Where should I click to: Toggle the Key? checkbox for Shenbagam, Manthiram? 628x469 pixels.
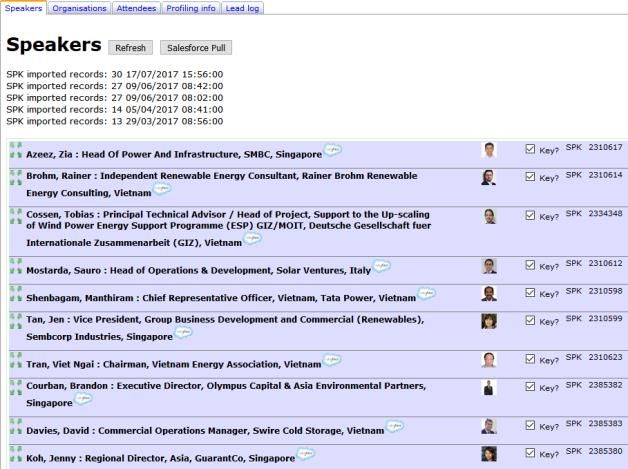pos(530,293)
